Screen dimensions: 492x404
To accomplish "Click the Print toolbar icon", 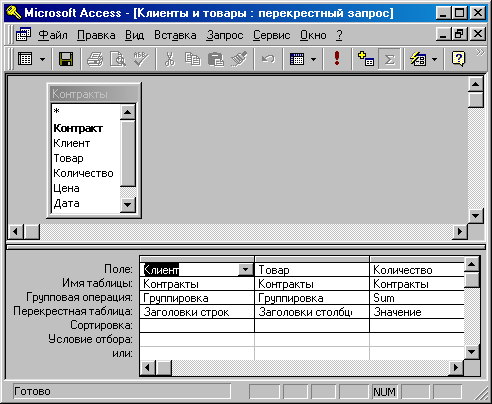I will coord(95,59).
